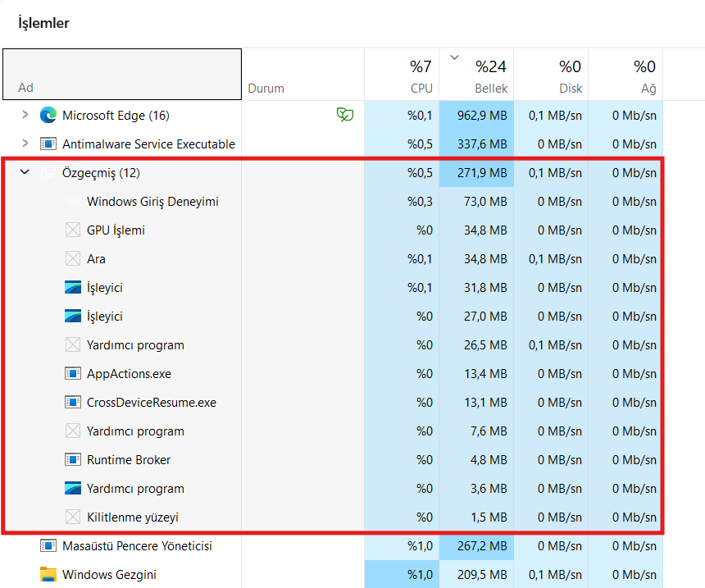Screen dimensions: 705x588
Task: Expand the Antimalware Service Executable group
Action: point(25,144)
